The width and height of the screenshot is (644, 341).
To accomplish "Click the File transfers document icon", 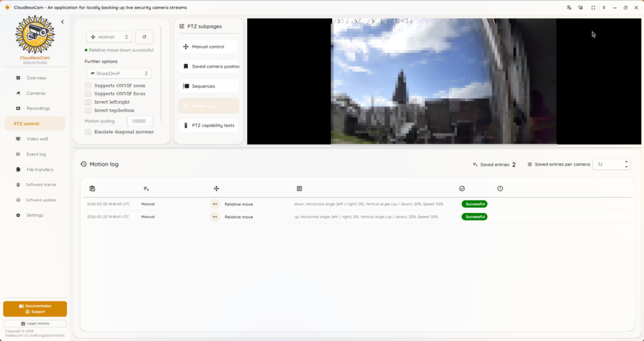I will click(18, 170).
